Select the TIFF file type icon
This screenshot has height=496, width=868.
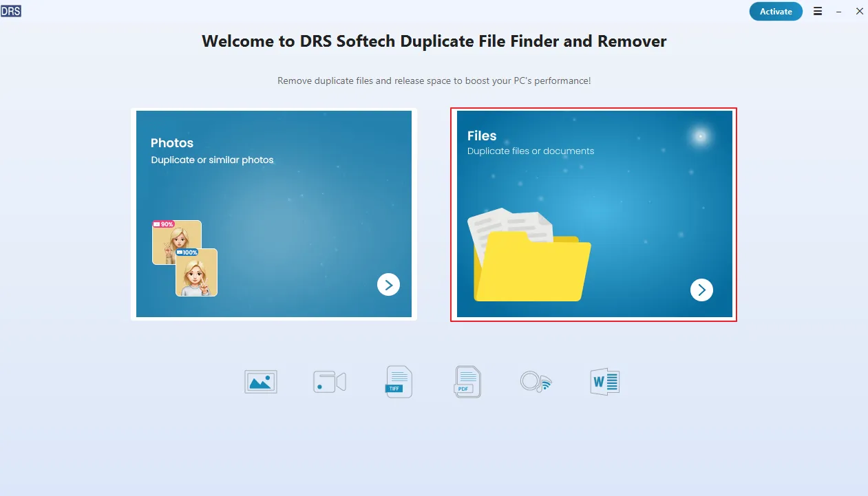399,382
